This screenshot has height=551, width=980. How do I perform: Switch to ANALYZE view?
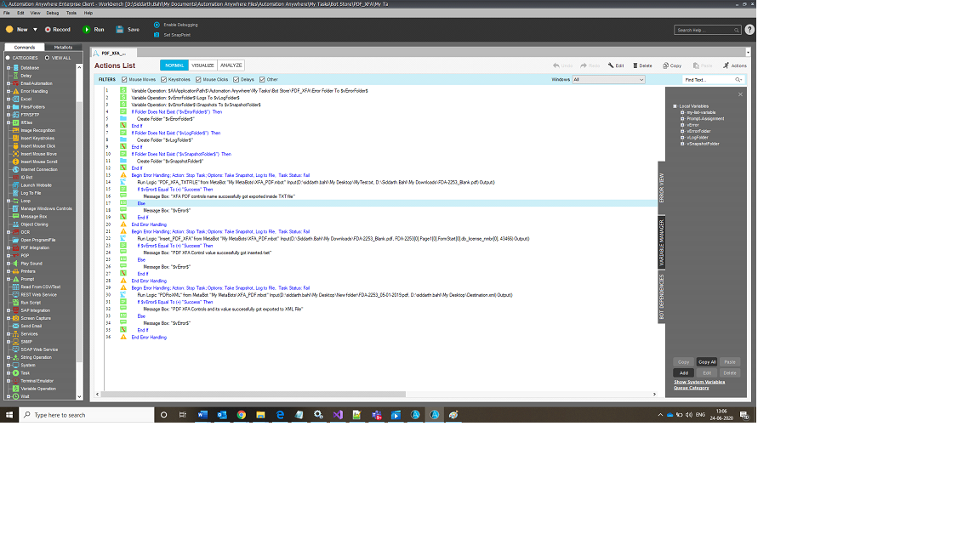point(231,65)
